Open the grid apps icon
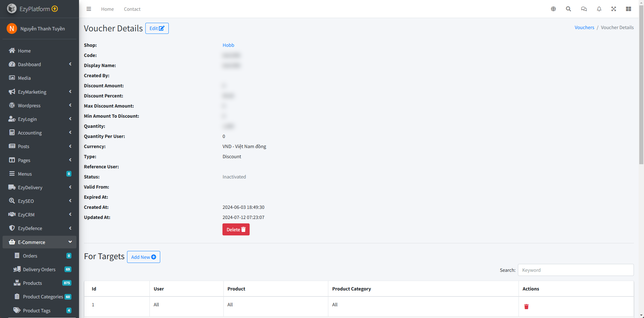Screen dimensions: 644x318 click(x=629, y=9)
